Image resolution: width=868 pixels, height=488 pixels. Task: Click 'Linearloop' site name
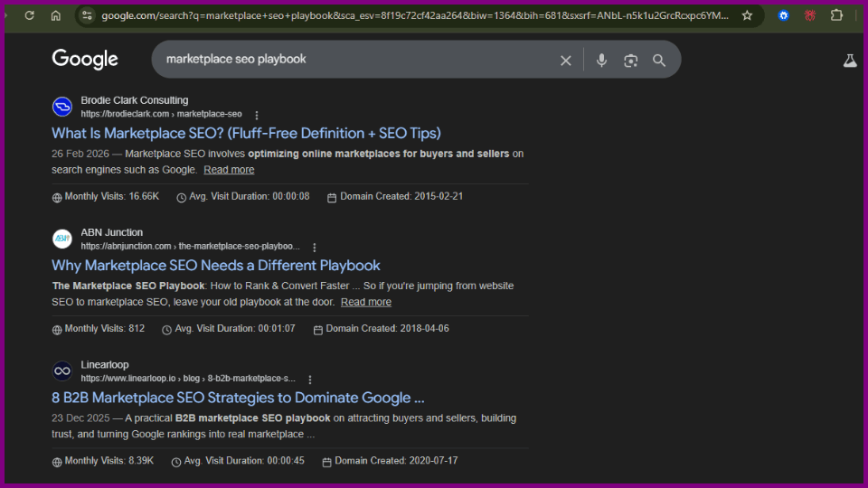(x=105, y=364)
